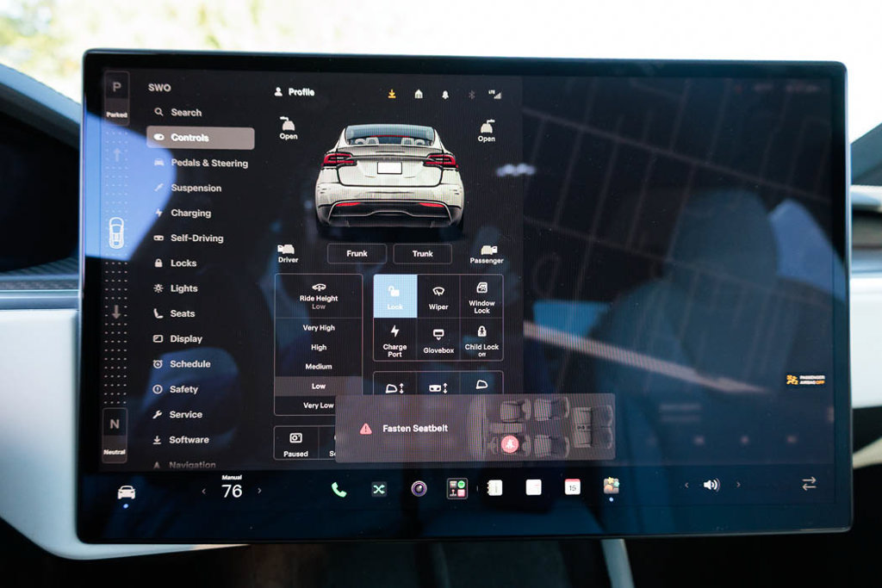This screenshot has height=588, width=882.
Task: Increase temperature with right chevron
Action: pos(259,490)
